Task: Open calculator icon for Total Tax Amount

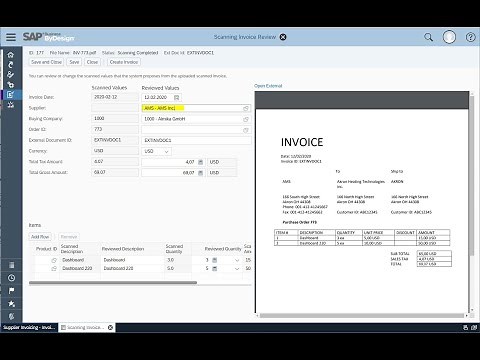Action: (x=201, y=162)
